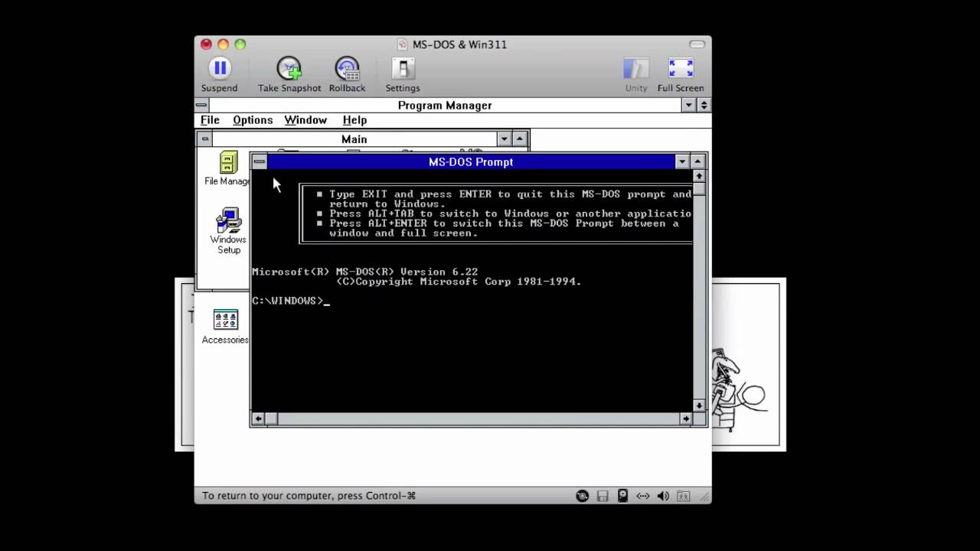Click the vertical scrollbar thumb in MS-DOS Prompt
This screenshot has width=980, height=551.
click(x=699, y=188)
